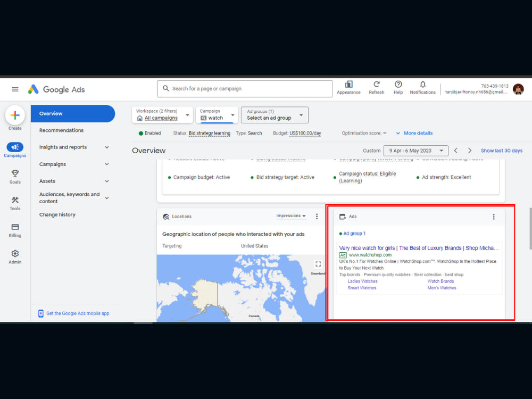This screenshot has height=399, width=532.
Task: Select the Campaigns megaphone icon
Action: tap(15, 147)
